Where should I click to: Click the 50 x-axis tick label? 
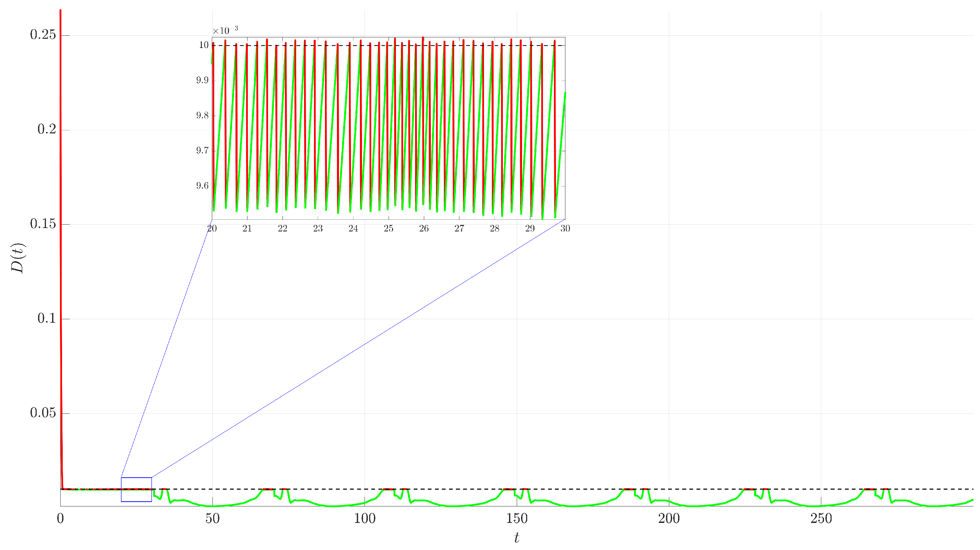(212, 518)
